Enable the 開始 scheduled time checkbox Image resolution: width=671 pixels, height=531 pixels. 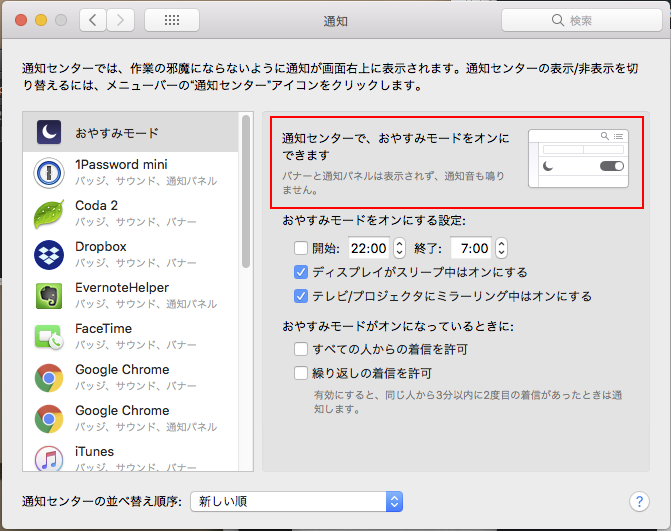coord(301,248)
